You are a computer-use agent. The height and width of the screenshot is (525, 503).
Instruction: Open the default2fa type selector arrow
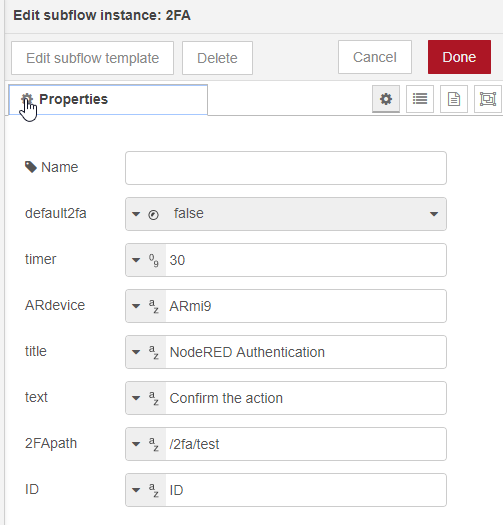coord(136,214)
